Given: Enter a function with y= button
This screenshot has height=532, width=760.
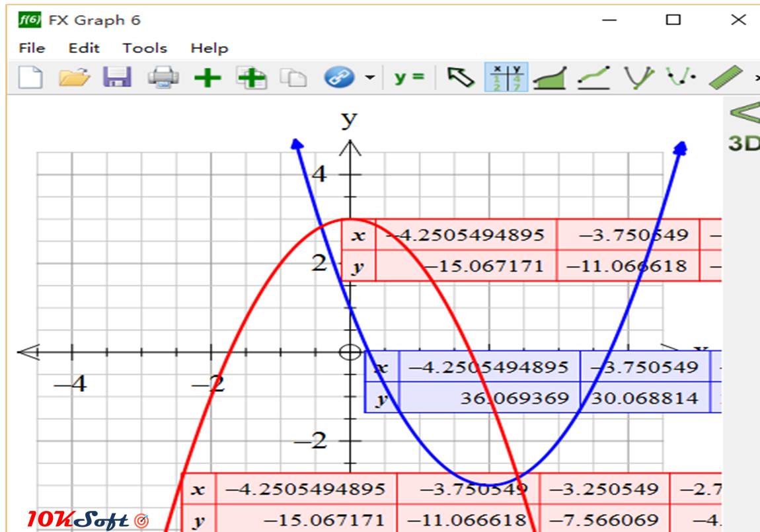Looking at the screenshot, I should point(409,77).
